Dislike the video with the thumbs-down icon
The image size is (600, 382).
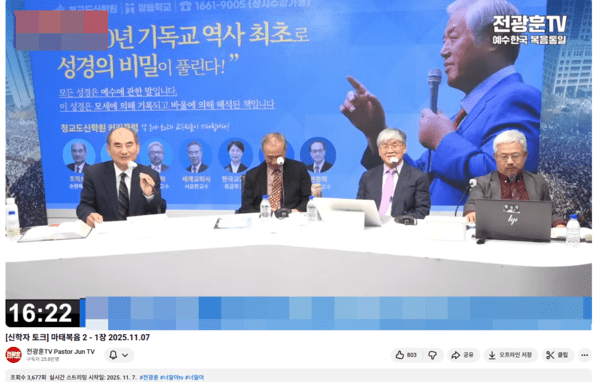[x=433, y=355]
